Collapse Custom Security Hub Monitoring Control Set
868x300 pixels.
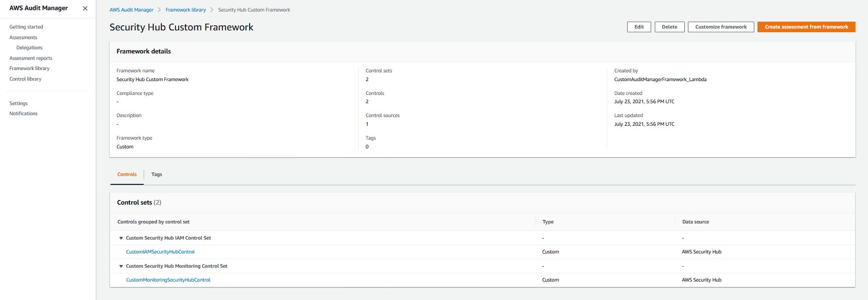[121, 266]
